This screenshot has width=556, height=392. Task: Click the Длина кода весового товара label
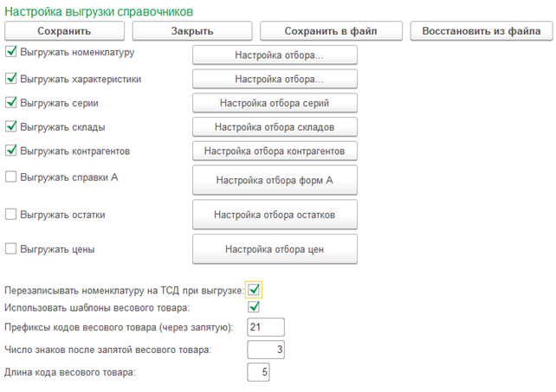tap(70, 372)
